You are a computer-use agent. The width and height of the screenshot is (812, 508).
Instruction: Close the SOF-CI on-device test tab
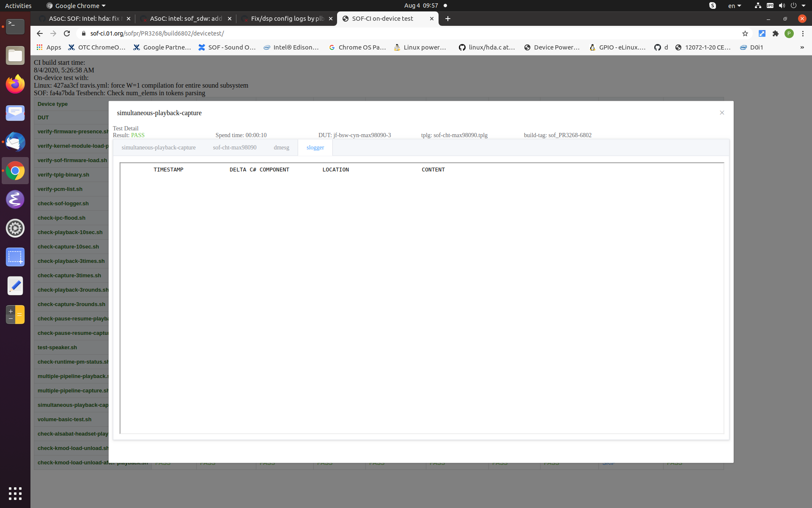click(x=432, y=19)
